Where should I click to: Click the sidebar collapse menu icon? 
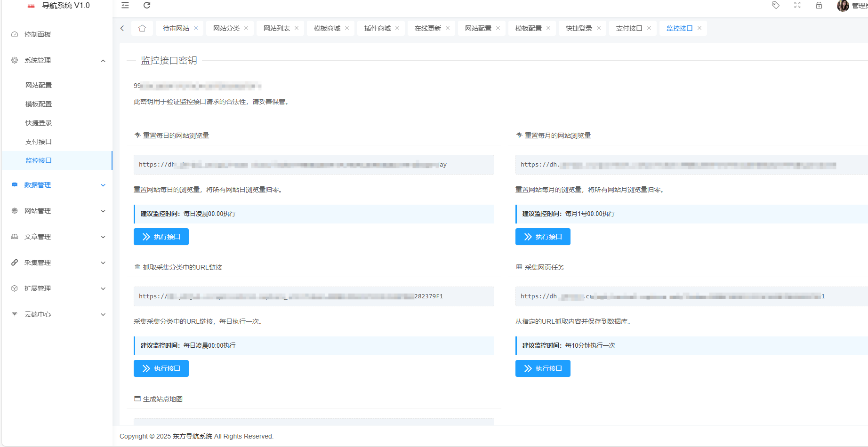(125, 5)
